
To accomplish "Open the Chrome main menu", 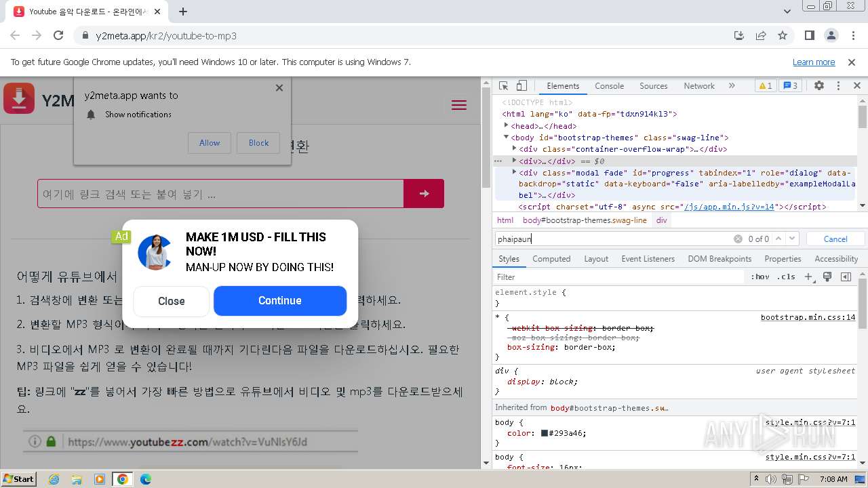I will coord(852,35).
